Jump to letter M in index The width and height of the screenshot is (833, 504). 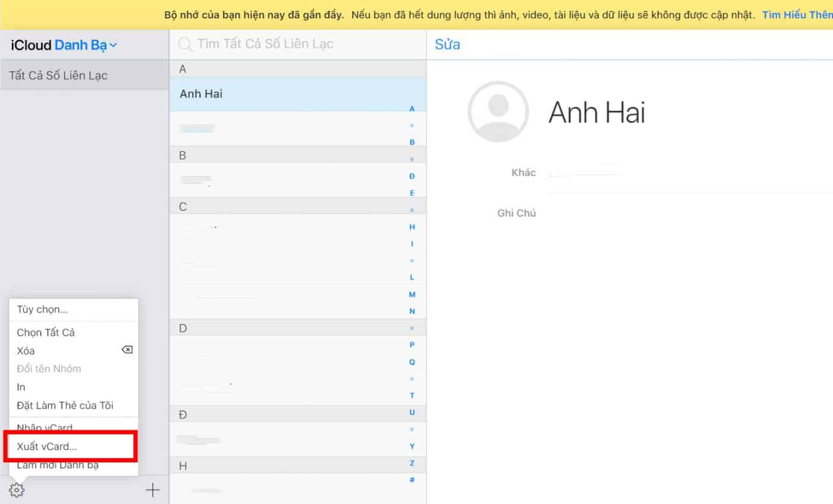pyautogui.click(x=412, y=295)
